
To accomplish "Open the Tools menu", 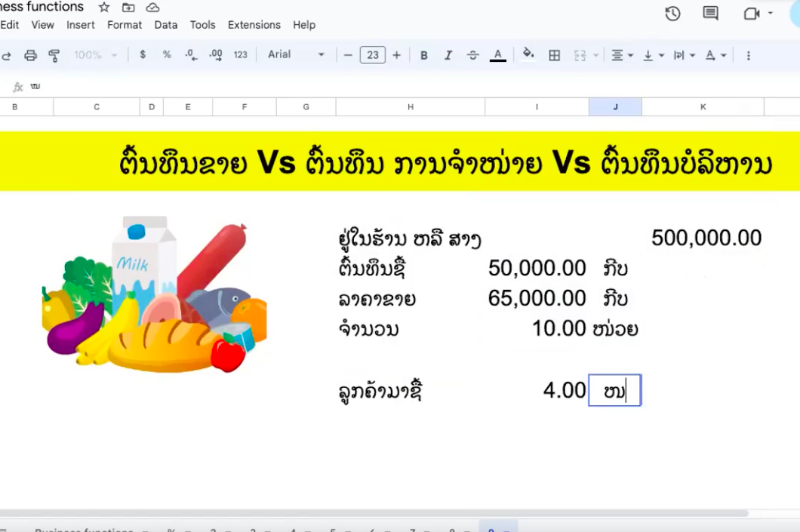I will [x=202, y=25].
